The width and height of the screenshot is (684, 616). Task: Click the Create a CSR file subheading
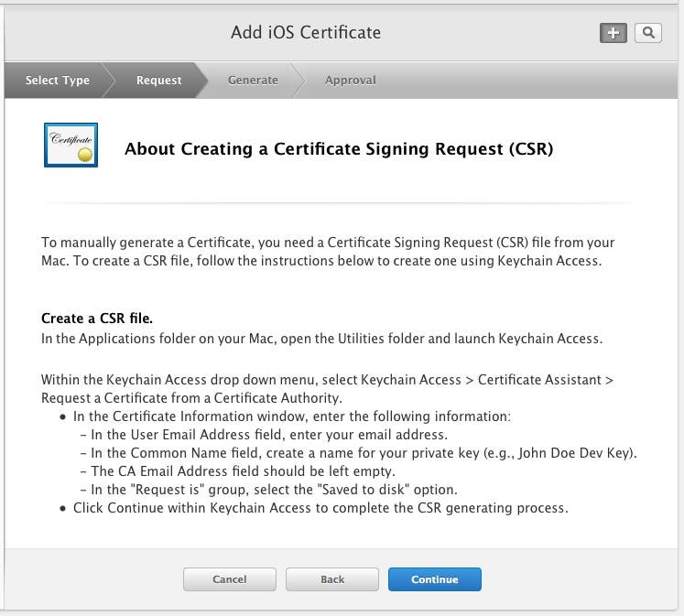click(97, 319)
